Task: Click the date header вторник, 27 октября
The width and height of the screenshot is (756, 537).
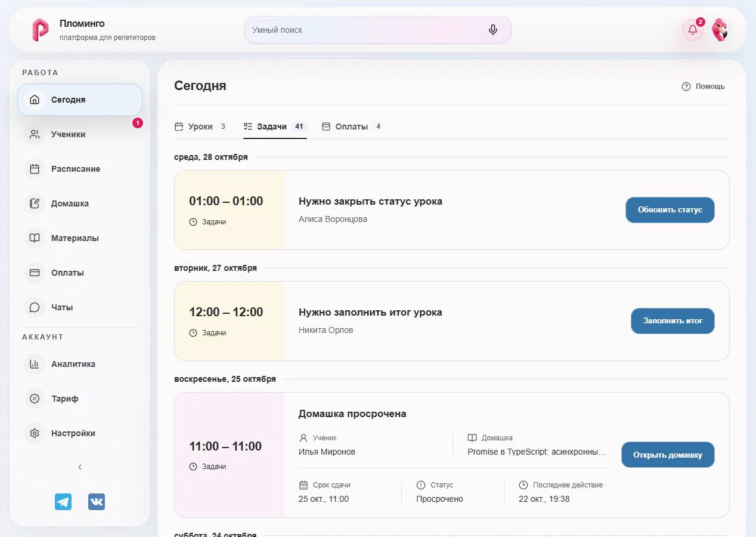Action: (215, 268)
